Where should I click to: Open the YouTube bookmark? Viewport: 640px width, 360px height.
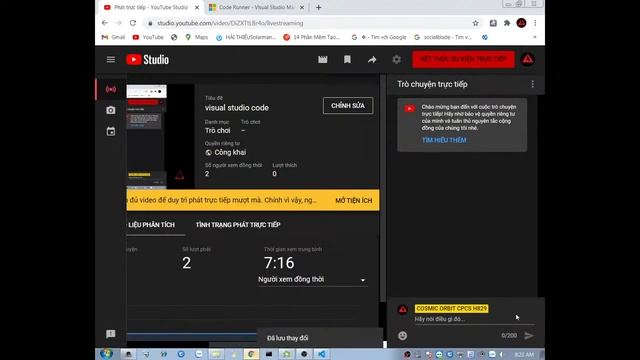pos(148,37)
